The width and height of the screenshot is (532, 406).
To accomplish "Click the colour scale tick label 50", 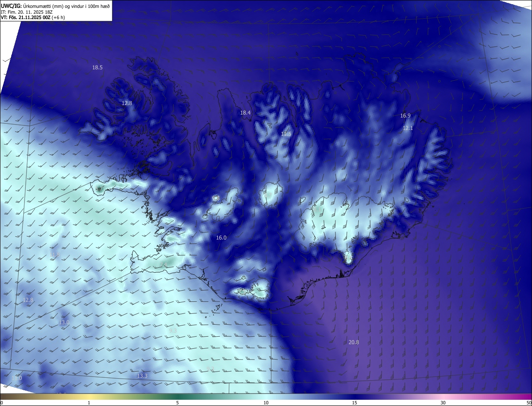I will click(529, 403).
